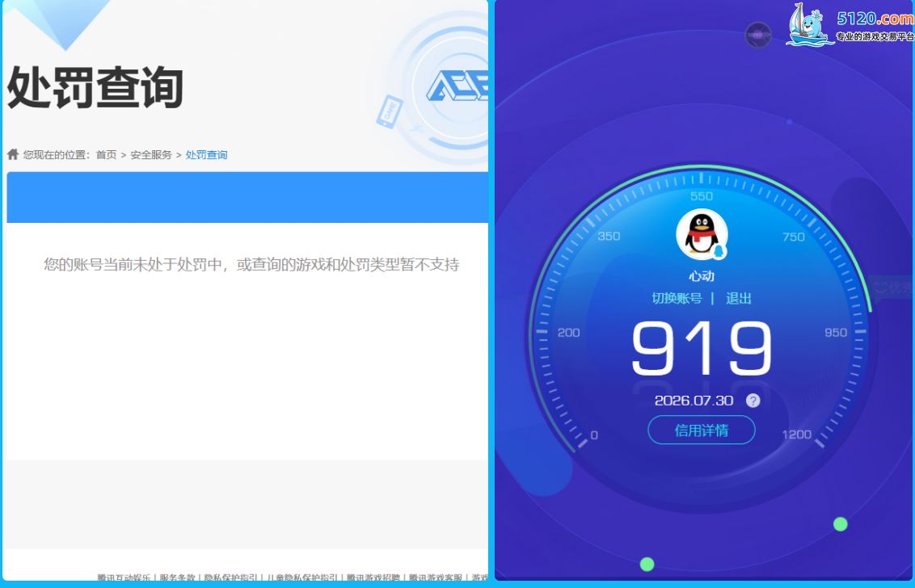Click the 919 credit score number
Viewport: 915px width, 588px height.
pyautogui.click(x=702, y=348)
